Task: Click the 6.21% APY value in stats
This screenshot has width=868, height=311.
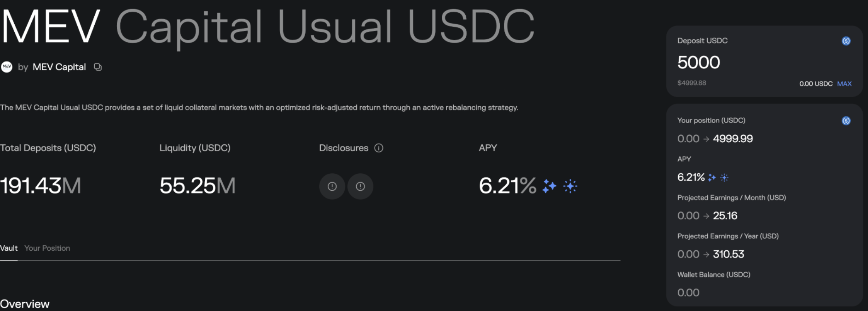Action: 507,186
